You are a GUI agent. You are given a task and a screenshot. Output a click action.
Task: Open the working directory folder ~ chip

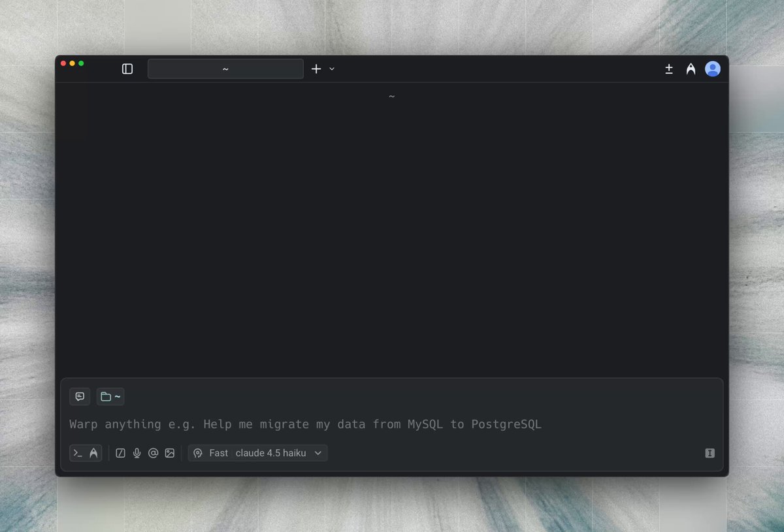click(x=110, y=396)
